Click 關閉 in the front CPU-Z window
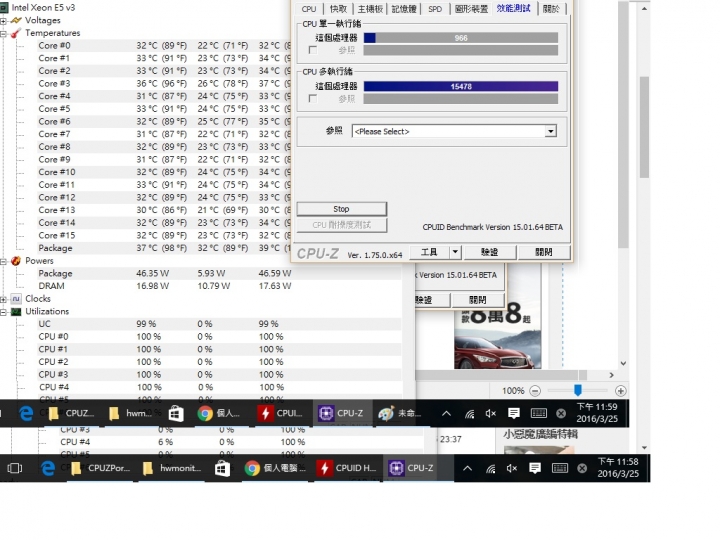Viewport: 720px width, 540px height. 544,252
